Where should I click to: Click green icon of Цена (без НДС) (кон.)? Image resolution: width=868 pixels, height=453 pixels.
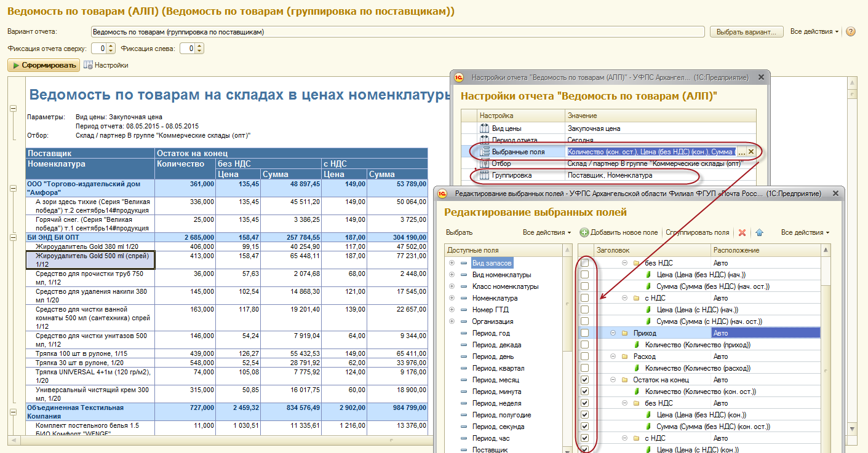(648, 415)
